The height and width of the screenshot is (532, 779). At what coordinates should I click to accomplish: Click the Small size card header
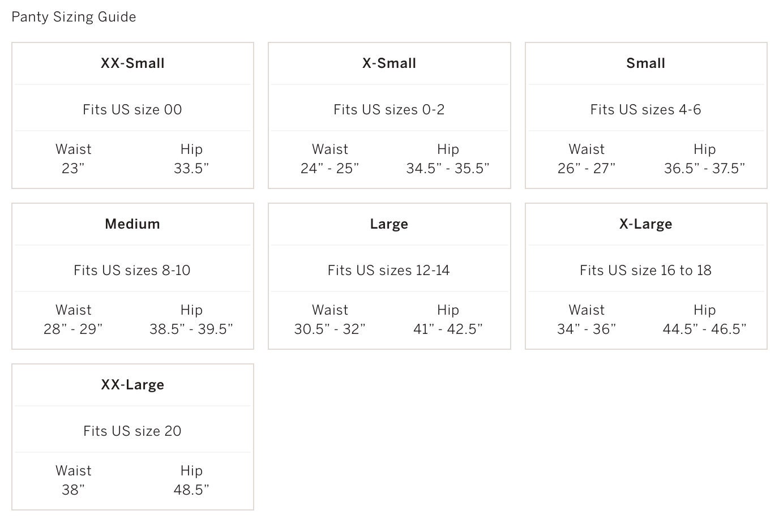tap(645, 63)
